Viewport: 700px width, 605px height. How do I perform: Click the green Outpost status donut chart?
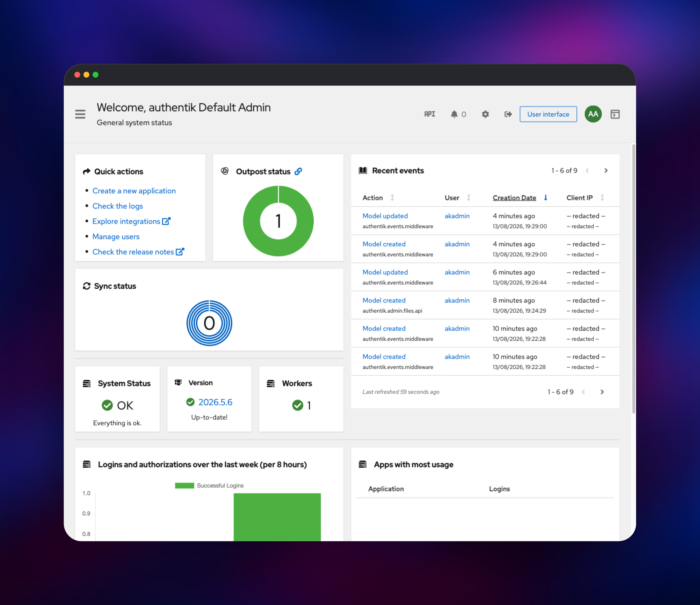(x=278, y=221)
